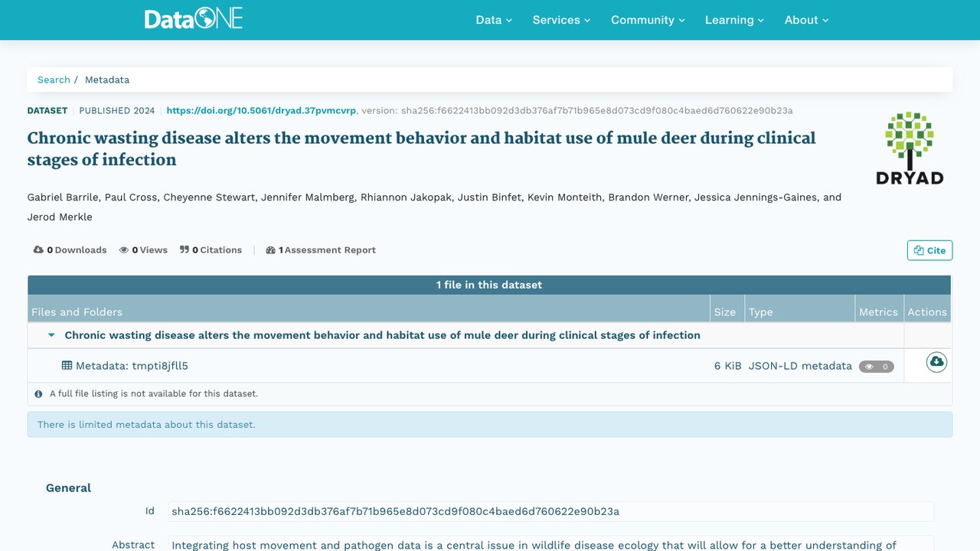Image resolution: width=980 pixels, height=551 pixels.
Task: Click the 6 KiB size value
Action: (x=727, y=366)
